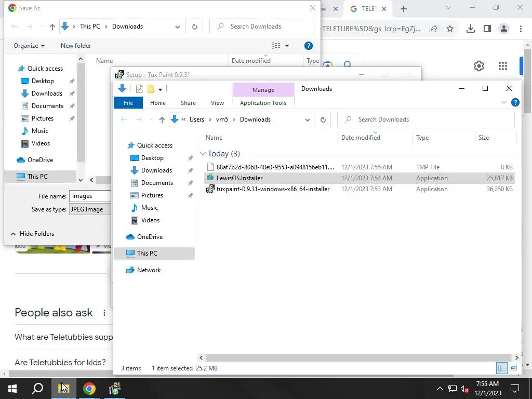Click Search Downloads field in Save As dialog
This screenshot has width=532, height=399.
click(x=262, y=26)
